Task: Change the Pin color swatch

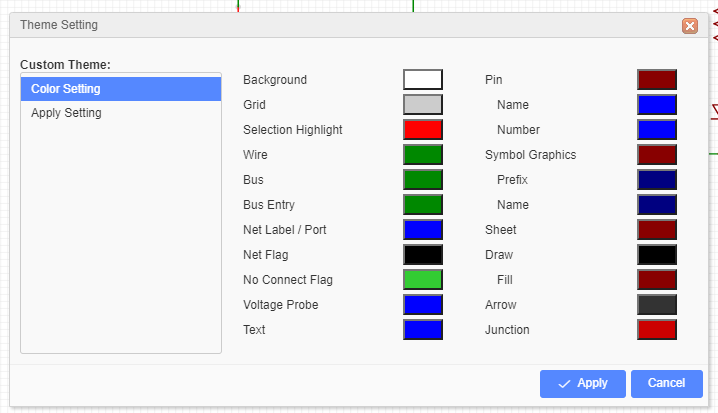Action: pos(657,80)
